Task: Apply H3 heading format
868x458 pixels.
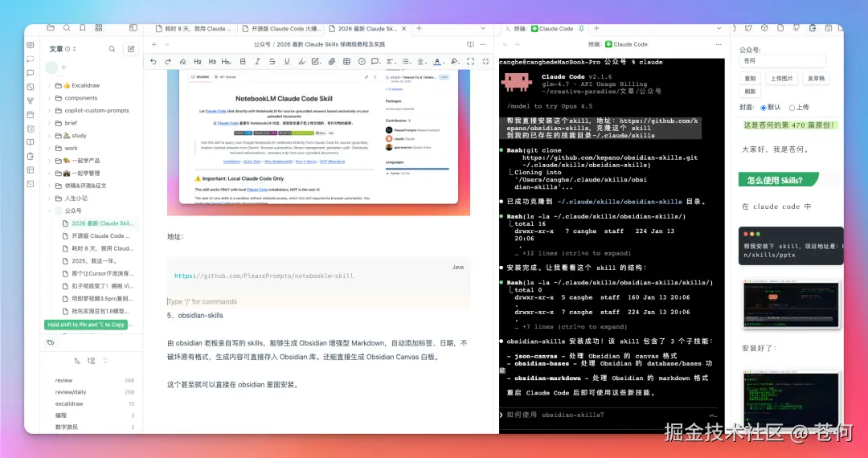Action: 212,61
